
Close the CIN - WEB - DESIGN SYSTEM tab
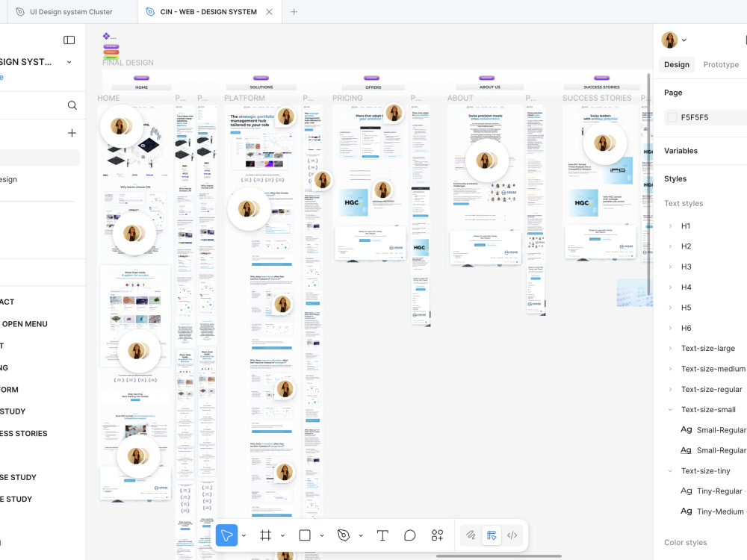click(269, 12)
